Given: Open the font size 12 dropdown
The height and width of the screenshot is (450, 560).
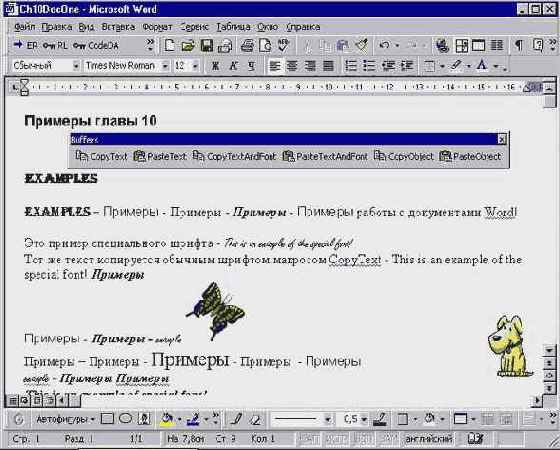Looking at the screenshot, I should click(x=195, y=66).
